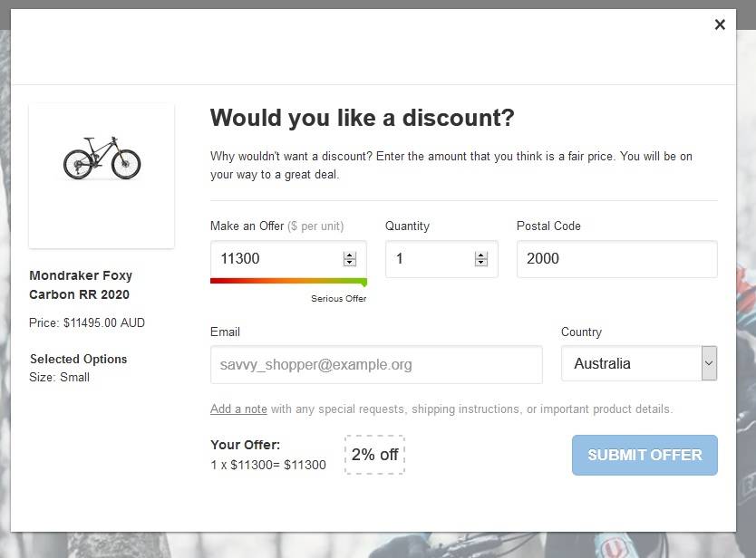
Task: Increase quantity using the up arrow
Action: click(x=480, y=255)
